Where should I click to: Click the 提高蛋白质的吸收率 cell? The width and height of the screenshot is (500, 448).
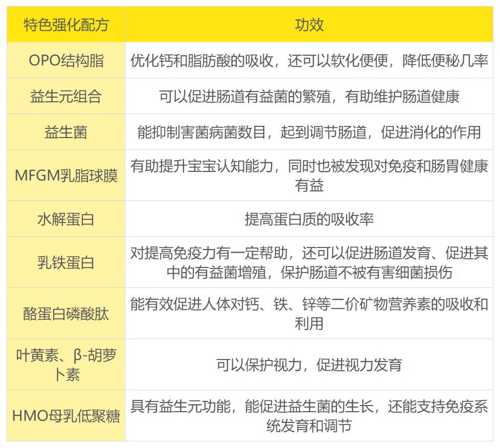coord(309,219)
